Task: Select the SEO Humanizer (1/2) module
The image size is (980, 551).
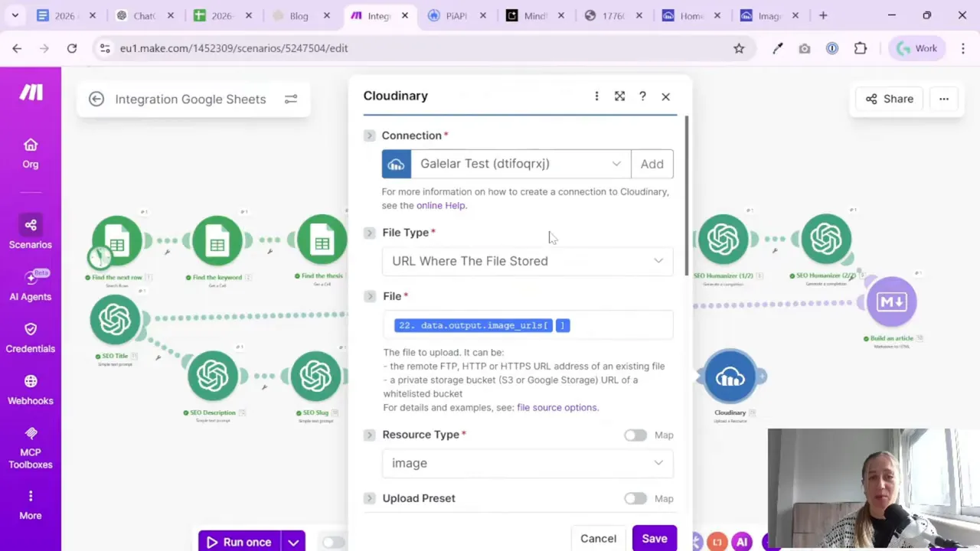Action: (723, 240)
